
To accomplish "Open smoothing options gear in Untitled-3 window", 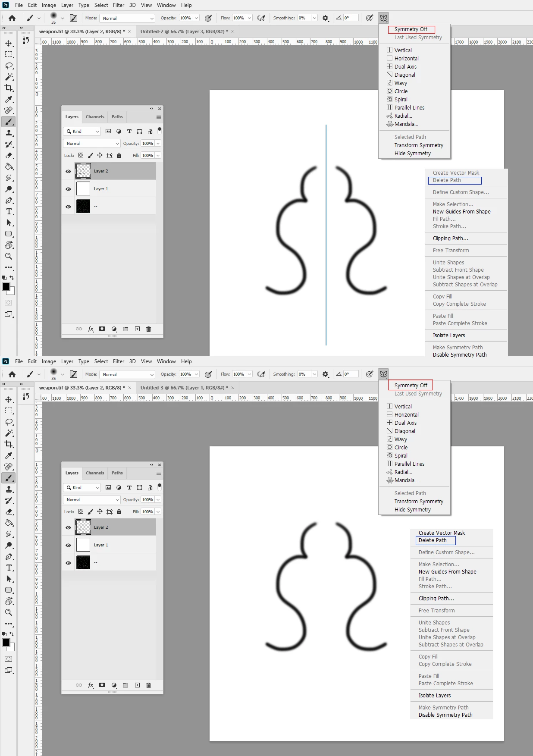I will pyautogui.click(x=326, y=374).
